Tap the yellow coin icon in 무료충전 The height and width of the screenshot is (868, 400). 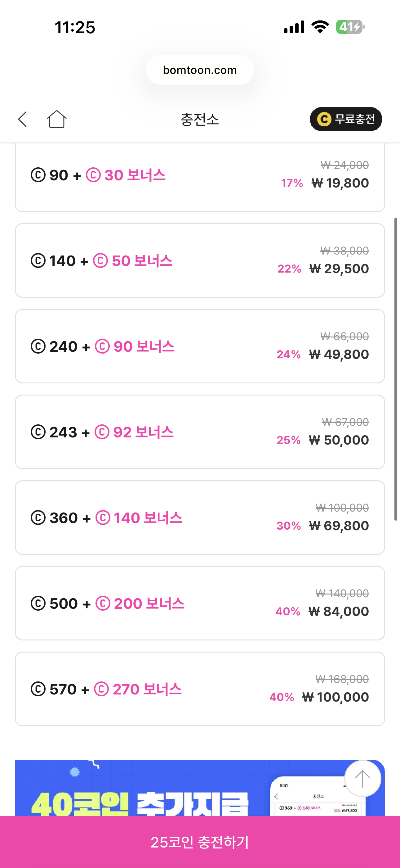tap(324, 119)
